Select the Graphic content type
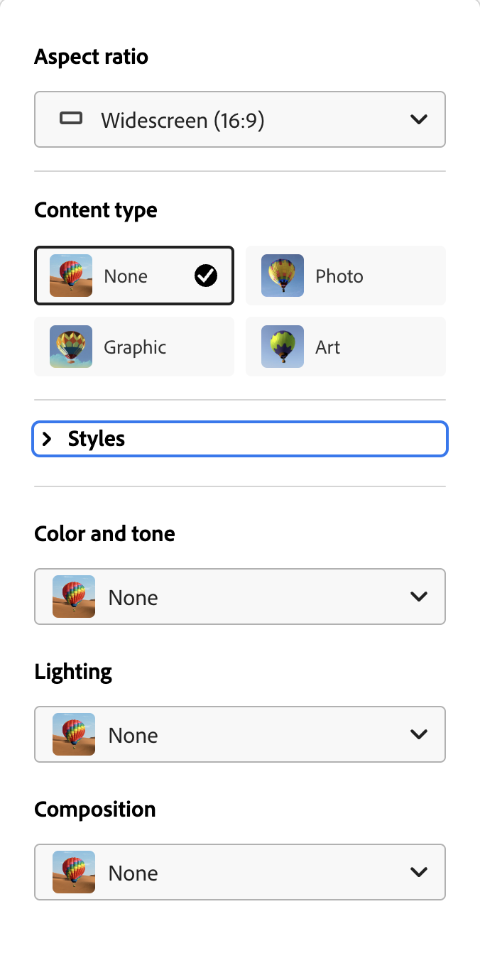The height and width of the screenshot is (980, 480). pos(134,347)
